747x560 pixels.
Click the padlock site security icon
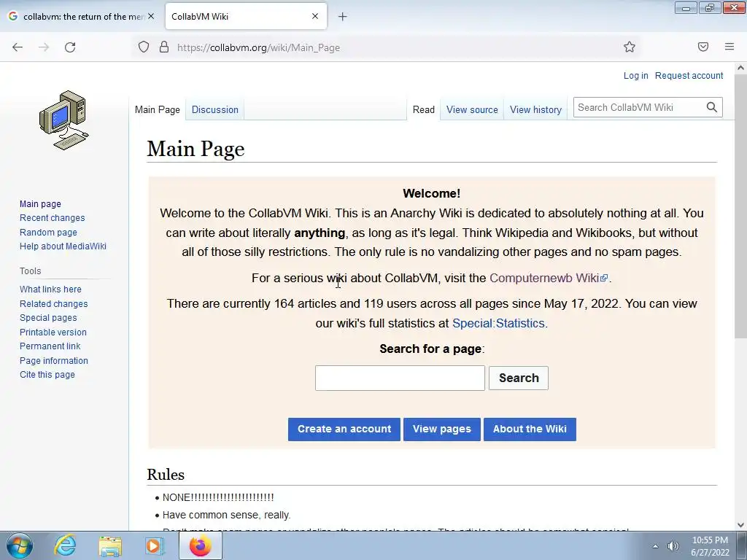(x=164, y=47)
